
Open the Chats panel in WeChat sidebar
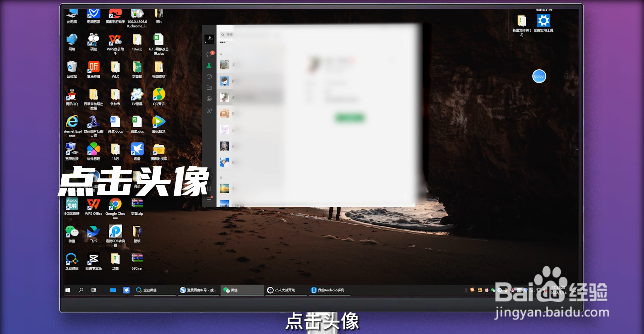click(x=209, y=53)
